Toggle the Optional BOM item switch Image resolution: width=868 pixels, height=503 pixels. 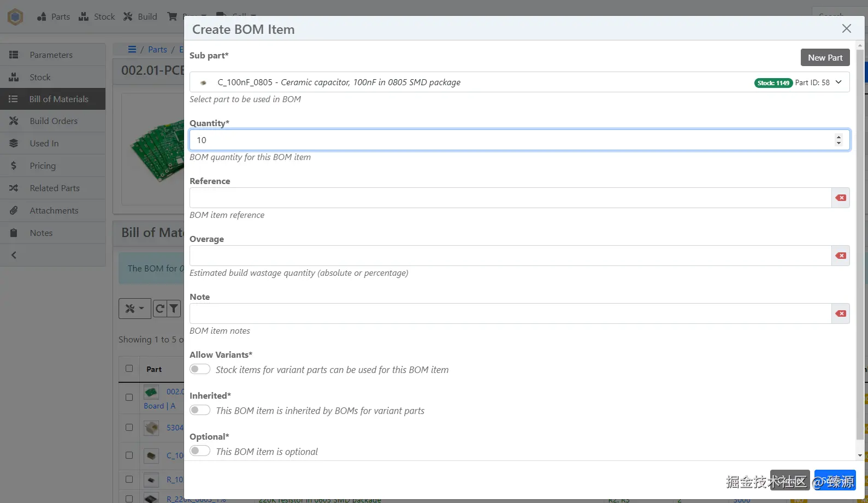tap(200, 451)
